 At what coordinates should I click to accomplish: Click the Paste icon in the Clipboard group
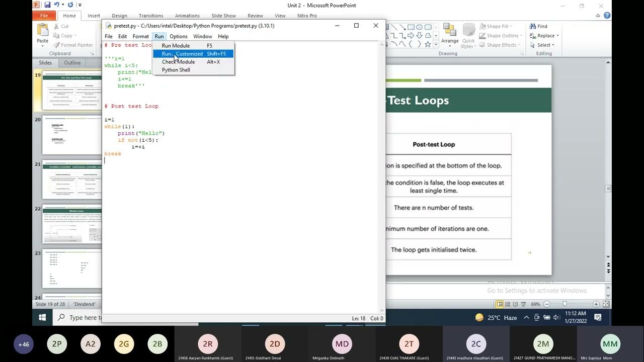pyautogui.click(x=43, y=30)
